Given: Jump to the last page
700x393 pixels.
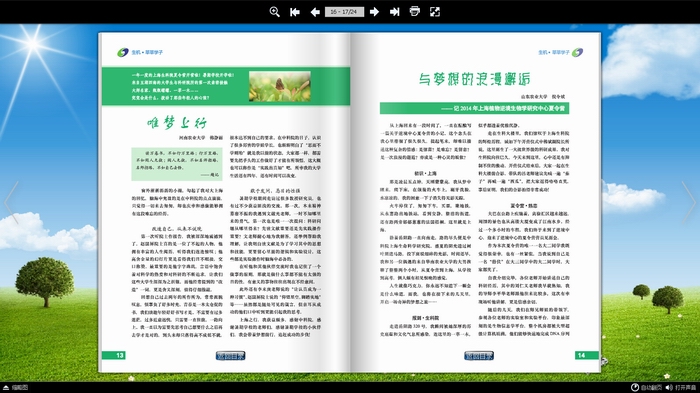Looking at the screenshot, I should coord(394,12).
